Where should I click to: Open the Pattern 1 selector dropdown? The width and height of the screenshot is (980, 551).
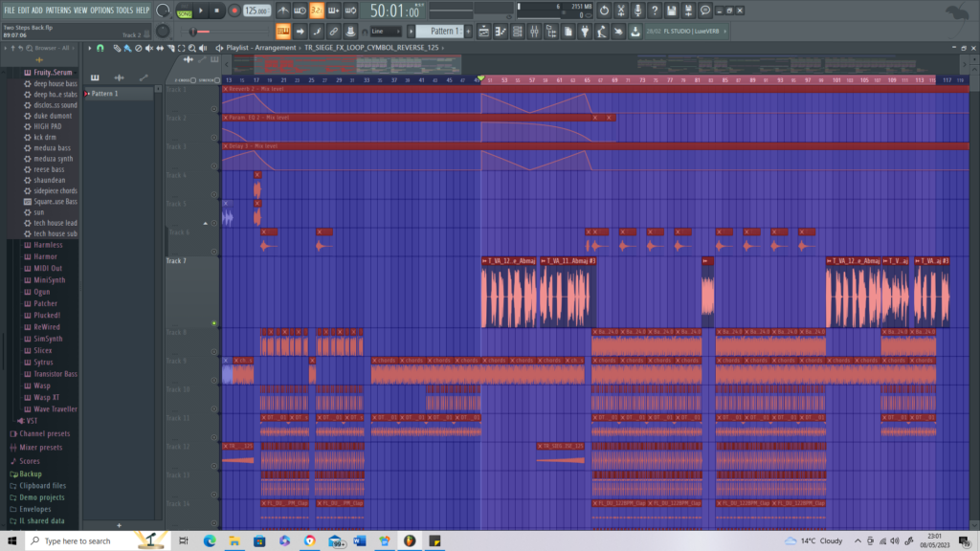coord(440,32)
